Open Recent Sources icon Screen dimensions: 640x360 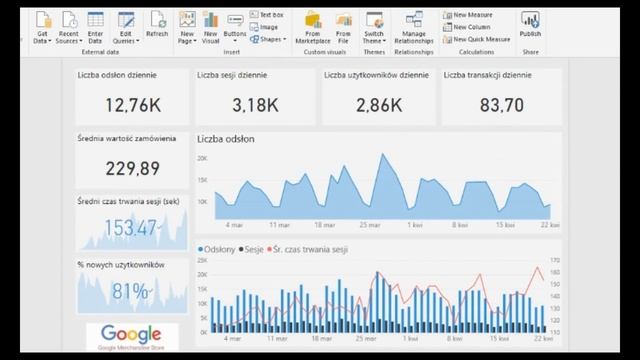tap(69, 20)
